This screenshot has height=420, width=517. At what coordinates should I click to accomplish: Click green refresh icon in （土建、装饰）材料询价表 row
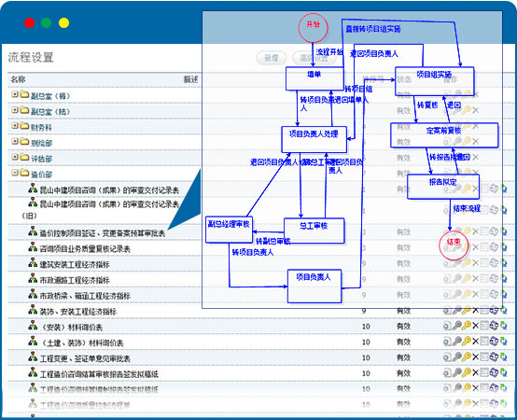coord(504,342)
